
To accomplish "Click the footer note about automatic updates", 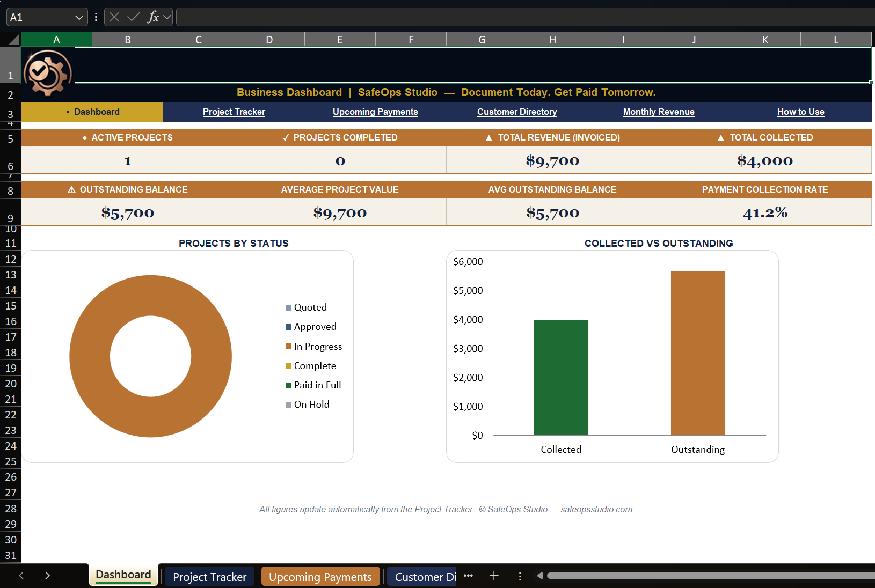I will (446, 509).
